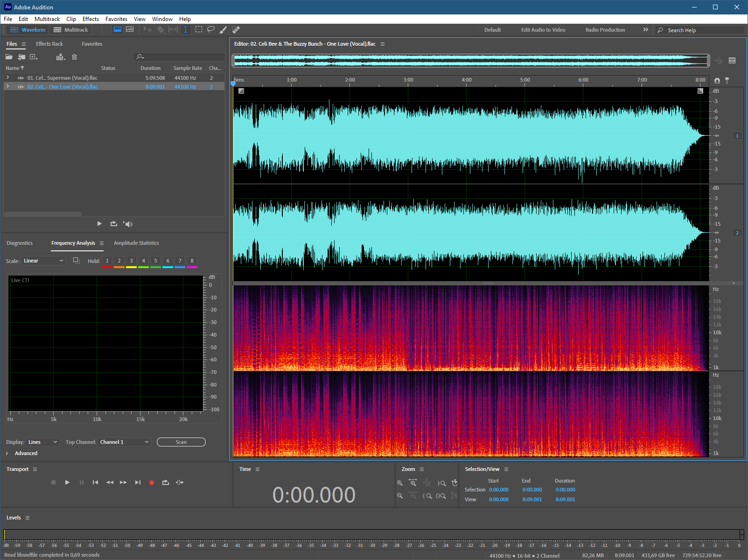Open the Files panel menu icon
This screenshot has height=560, width=748.
24,44
